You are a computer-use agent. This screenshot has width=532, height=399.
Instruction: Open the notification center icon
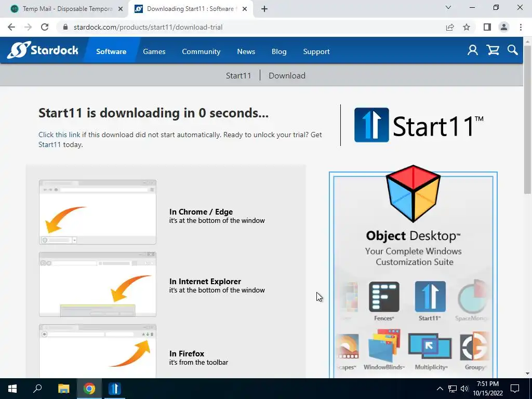coord(515,389)
